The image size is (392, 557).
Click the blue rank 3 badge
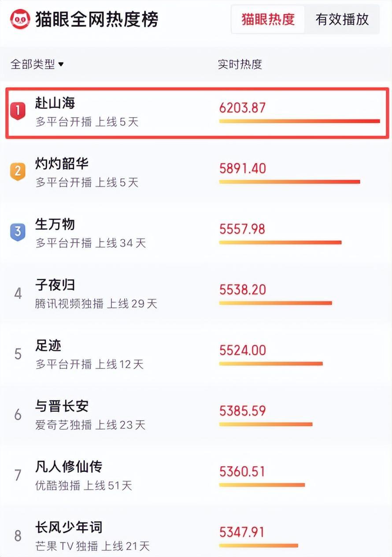coord(18,232)
